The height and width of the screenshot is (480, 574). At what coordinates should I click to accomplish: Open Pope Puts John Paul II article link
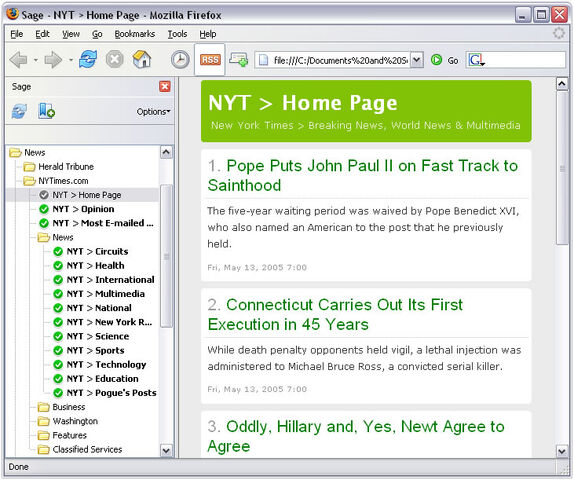click(x=363, y=175)
